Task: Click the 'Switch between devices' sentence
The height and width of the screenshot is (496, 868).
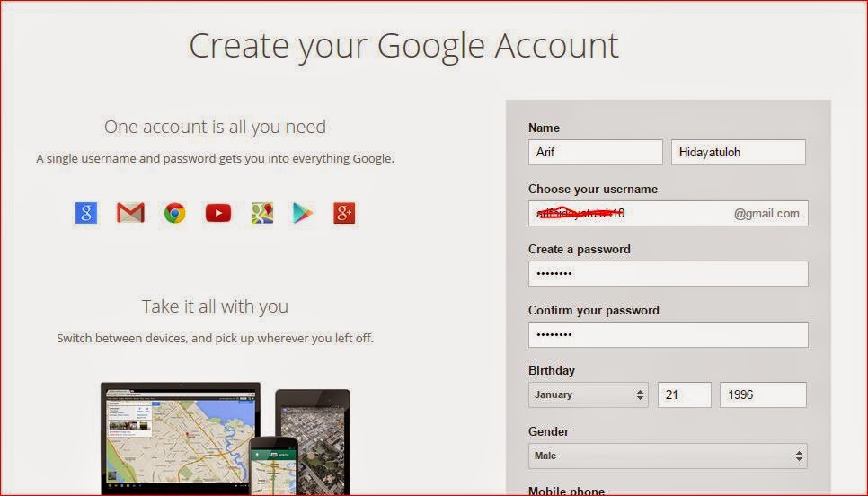Action: coord(215,338)
